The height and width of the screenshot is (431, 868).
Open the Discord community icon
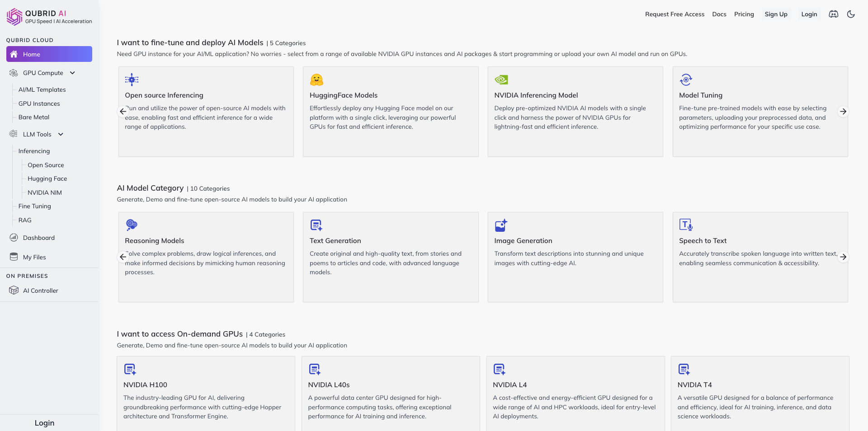pyautogui.click(x=833, y=14)
